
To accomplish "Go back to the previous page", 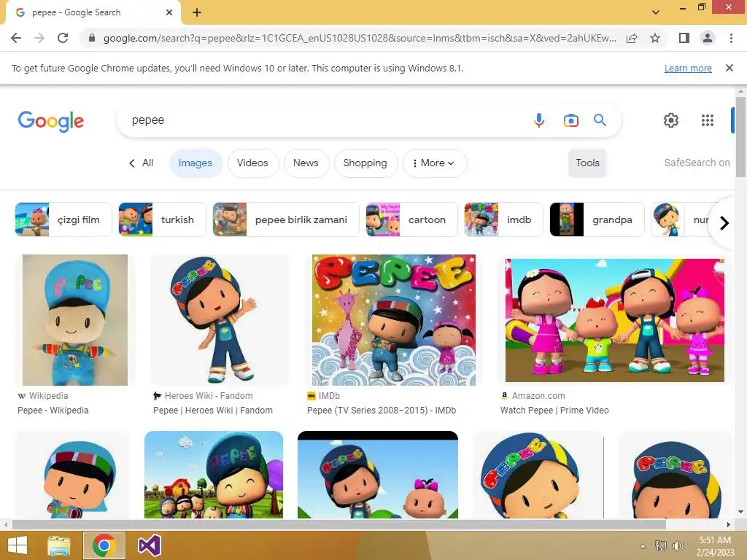I will point(16,38).
